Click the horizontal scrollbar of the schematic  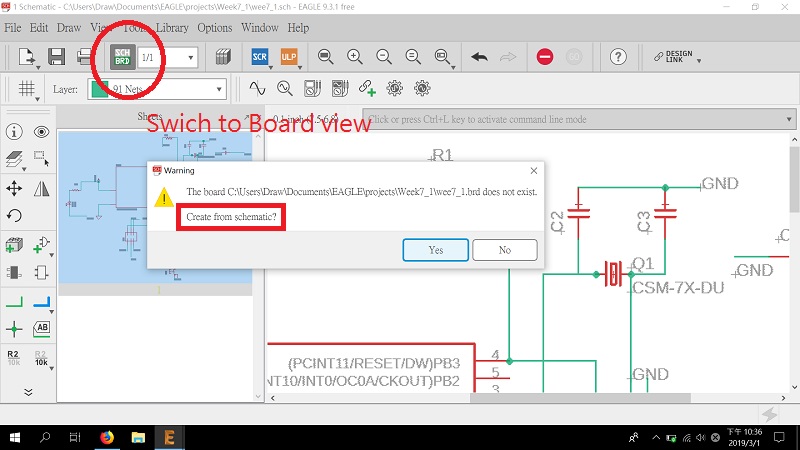click(x=580, y=397)
